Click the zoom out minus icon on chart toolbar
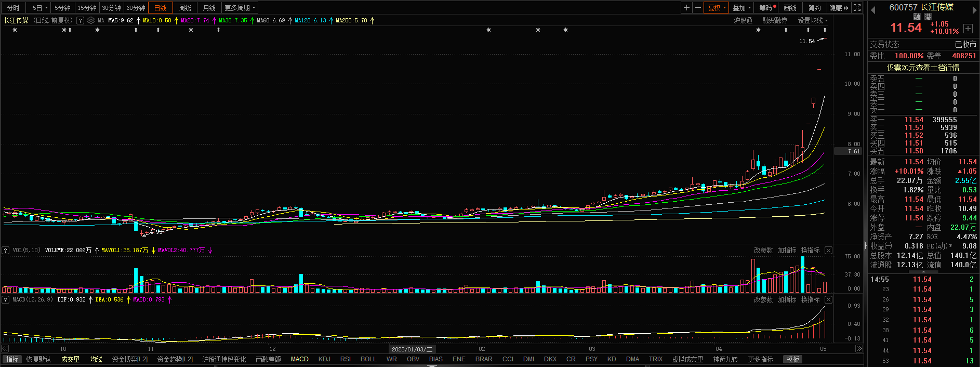This screenshot has height=367, width=980. 698,8
